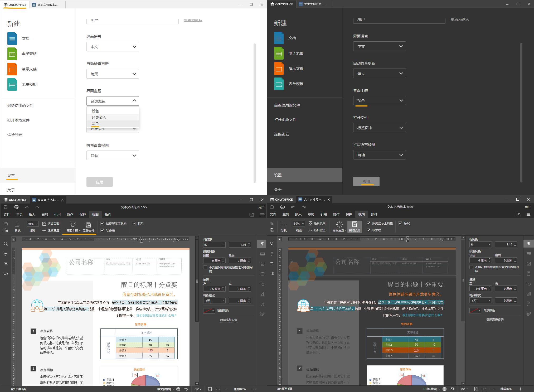Click 应用 button in the dark settings window
This screenshot has height=392, width=534.
click(366, 181)
